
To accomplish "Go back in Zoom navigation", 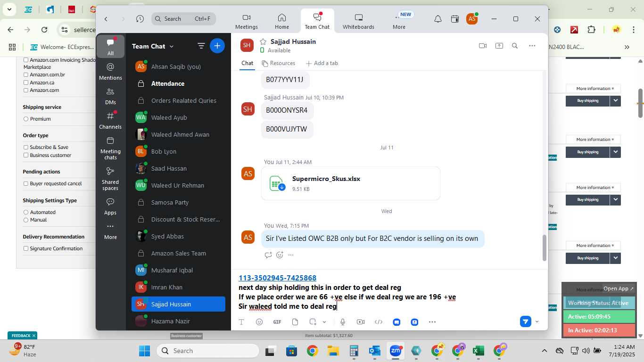I will [x=106, y=19].
